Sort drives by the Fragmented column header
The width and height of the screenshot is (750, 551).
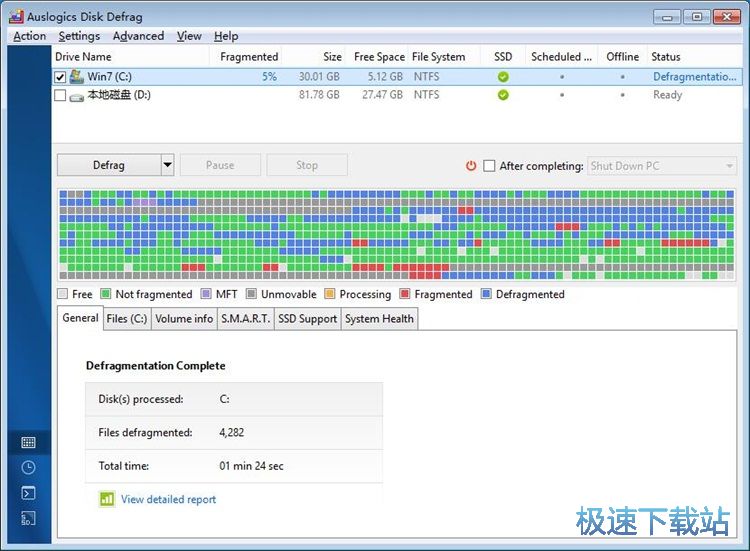click(249, 57)
